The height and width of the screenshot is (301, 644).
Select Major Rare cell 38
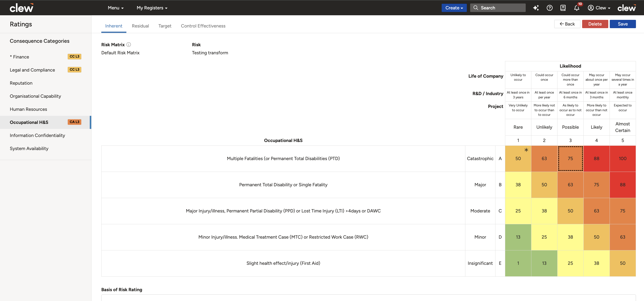518,185
